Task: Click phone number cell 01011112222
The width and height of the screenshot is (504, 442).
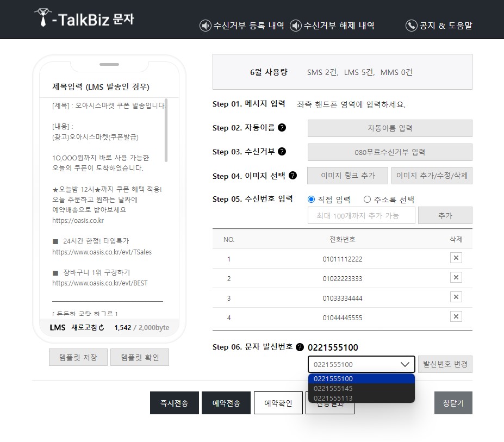Action: (343, 259)
